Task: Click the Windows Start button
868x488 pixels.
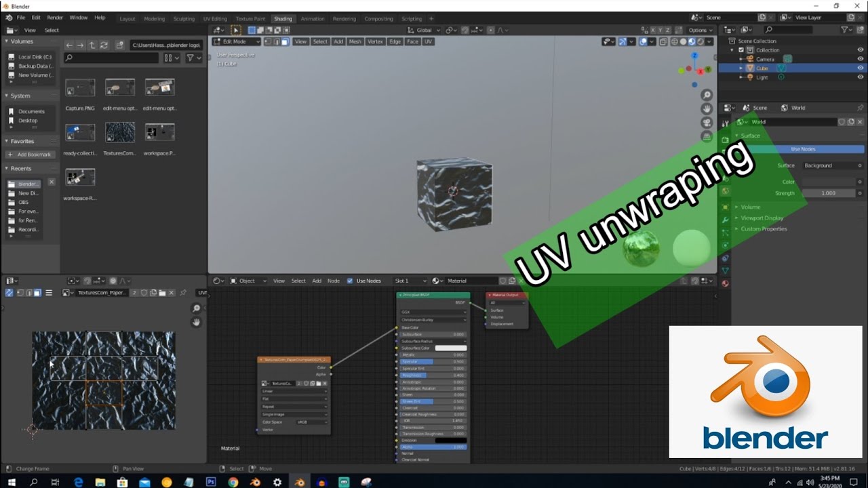Action: tap(11, 482)
